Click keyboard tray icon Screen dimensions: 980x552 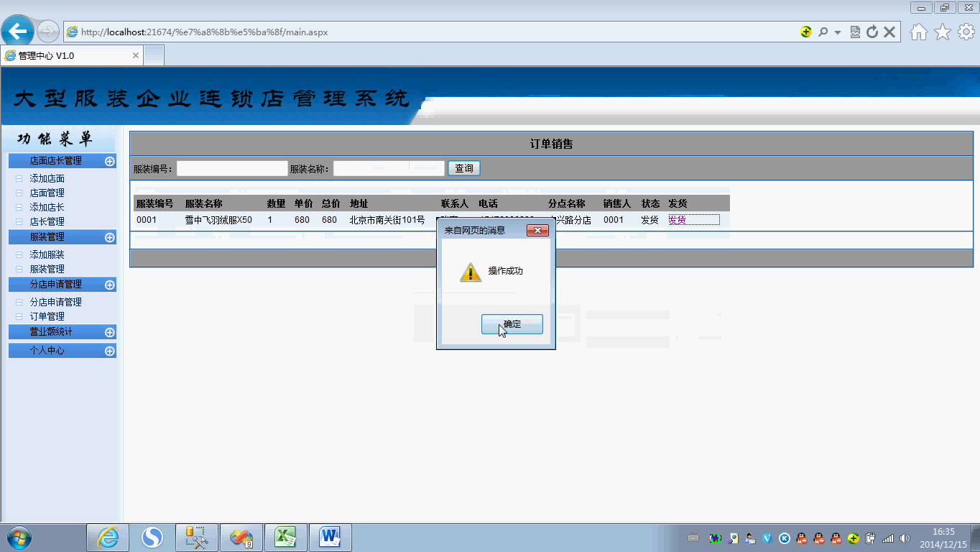pos(693,538)
